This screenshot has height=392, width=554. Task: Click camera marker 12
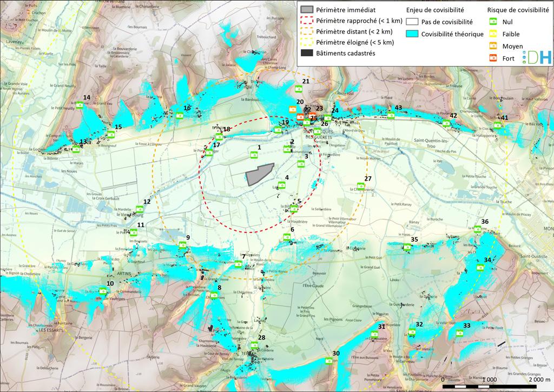click(x=139, y=209)
